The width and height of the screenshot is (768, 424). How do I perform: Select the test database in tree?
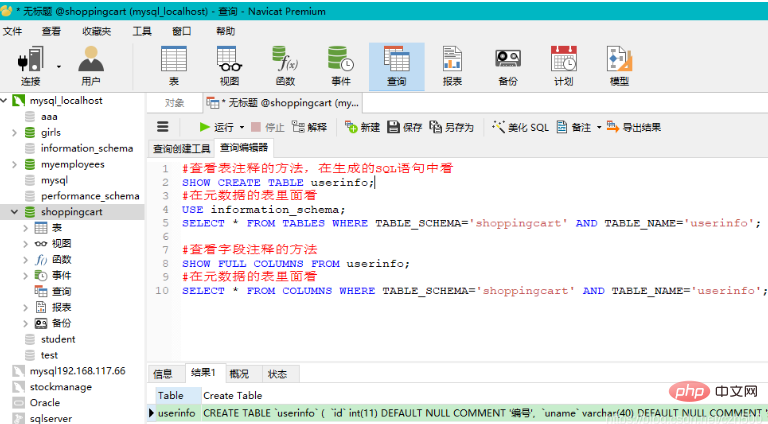(x=49, y=355)
